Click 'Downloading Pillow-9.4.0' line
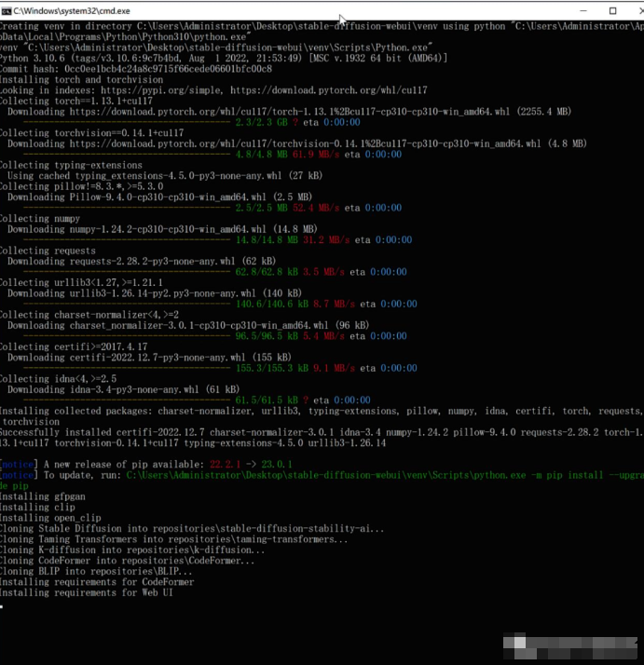Screen dimensions: 644x665 tap(159, 197)
